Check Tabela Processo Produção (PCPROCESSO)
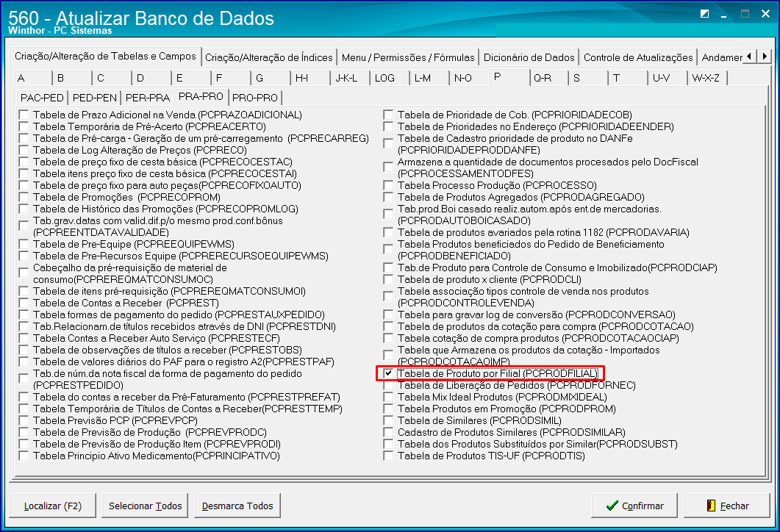 tap(388, 185)
